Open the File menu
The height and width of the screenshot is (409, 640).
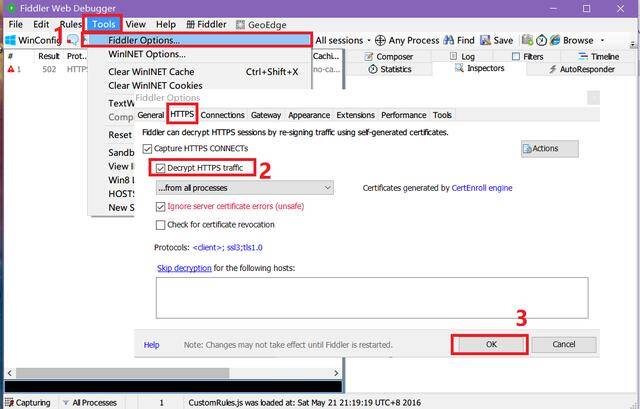(16, 24)
